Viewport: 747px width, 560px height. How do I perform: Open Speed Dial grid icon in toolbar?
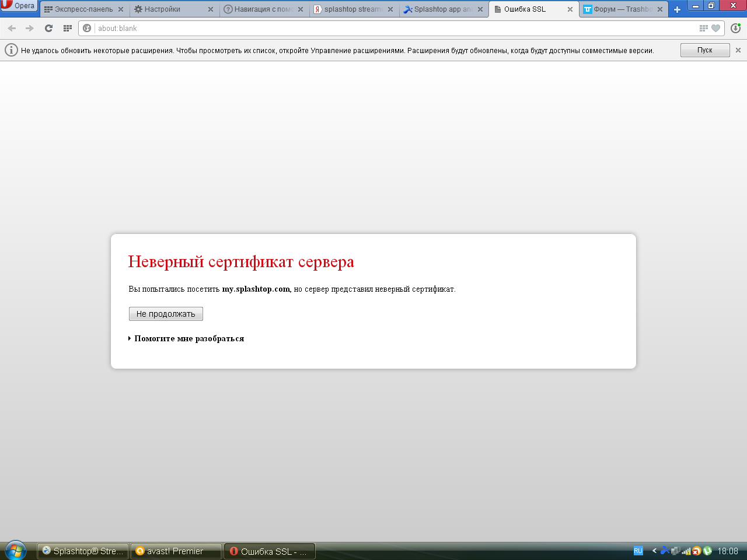(x=68, y=28)
